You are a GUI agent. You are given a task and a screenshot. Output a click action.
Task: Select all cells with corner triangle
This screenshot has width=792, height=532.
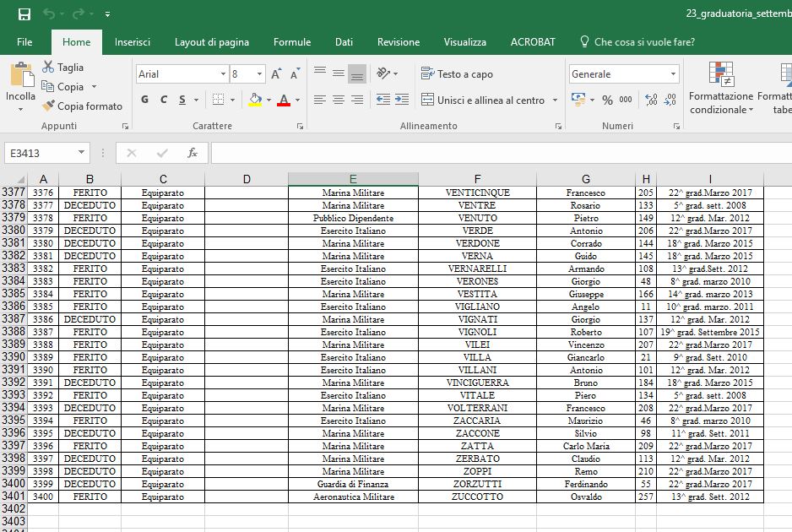(19, 179)
